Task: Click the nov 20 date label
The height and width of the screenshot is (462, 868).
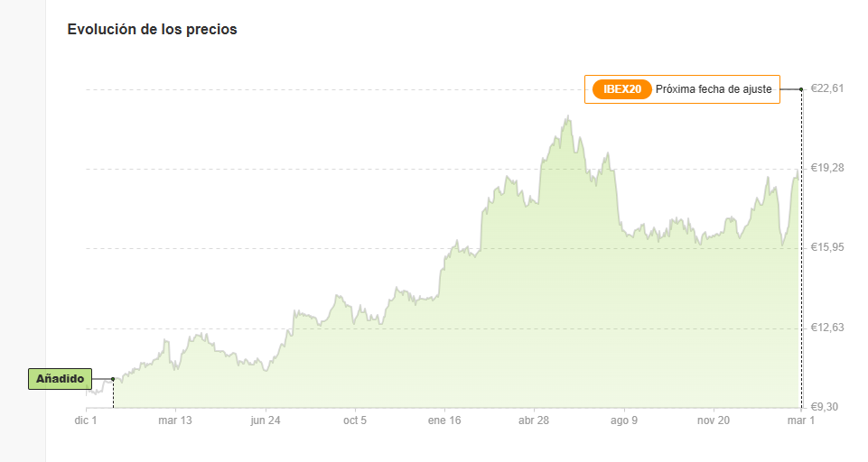Action: (713, 420)
